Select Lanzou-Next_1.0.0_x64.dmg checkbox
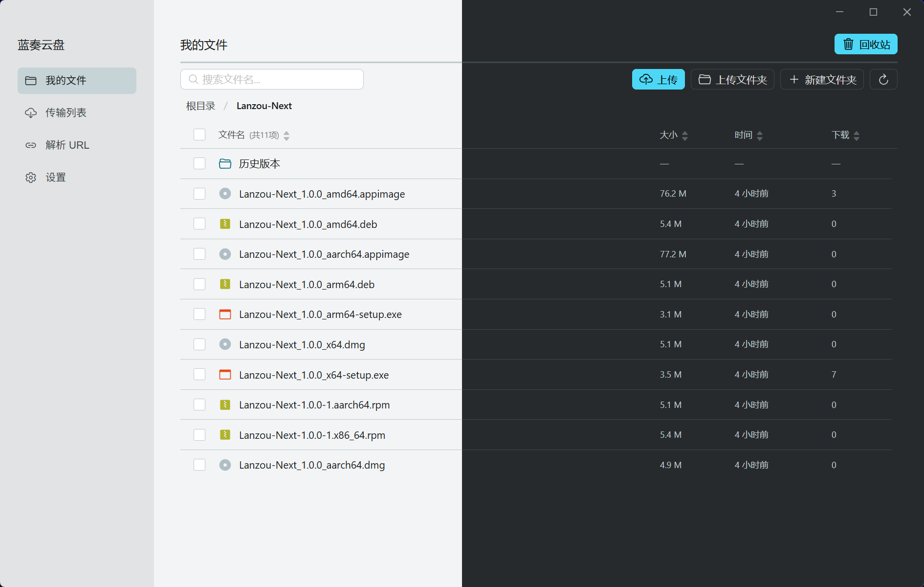This screenshot has height=587, width=924. [x=199, y=344]
